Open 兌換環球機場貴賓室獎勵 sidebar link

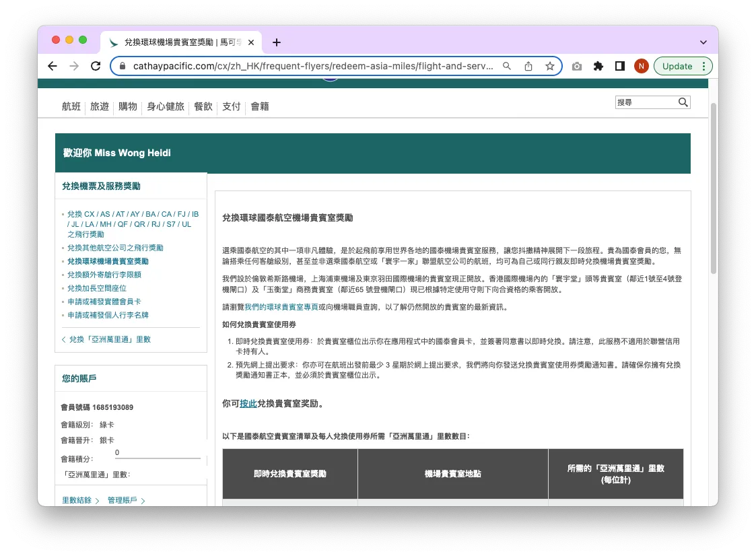point(108,261)
